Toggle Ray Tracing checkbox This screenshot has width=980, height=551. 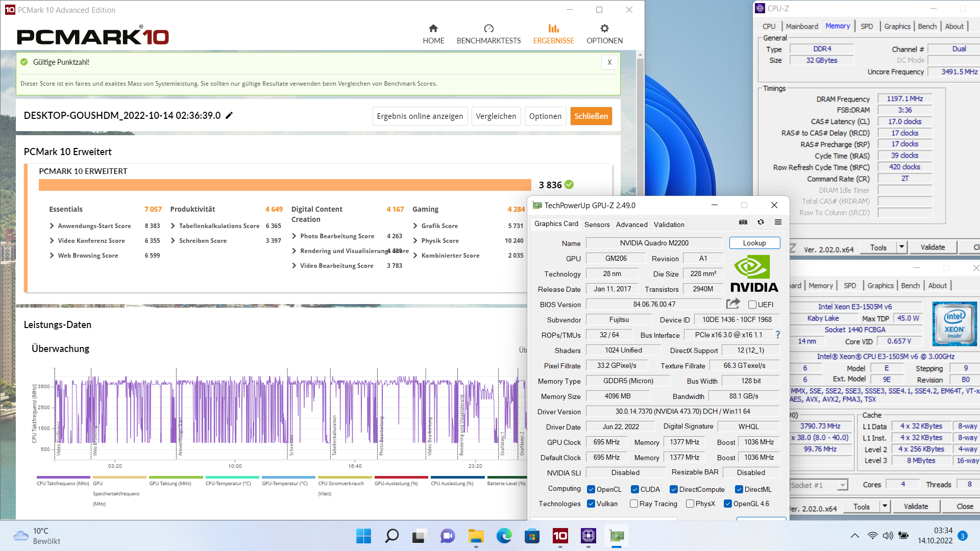click(x=634, y=504)
